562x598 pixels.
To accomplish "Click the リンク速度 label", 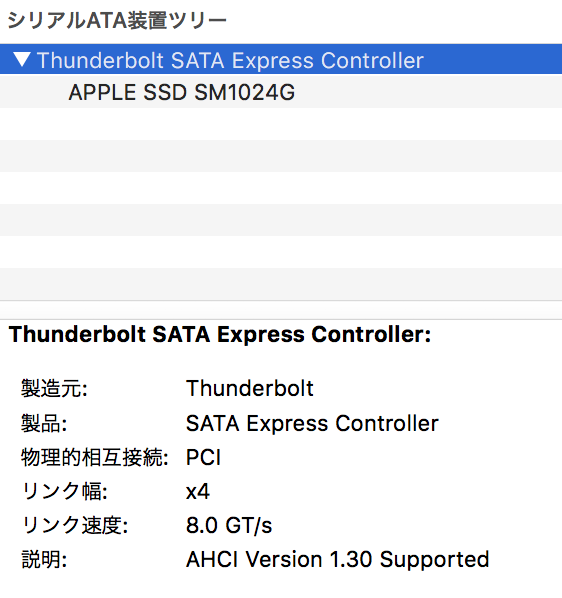I will [75, 525].
